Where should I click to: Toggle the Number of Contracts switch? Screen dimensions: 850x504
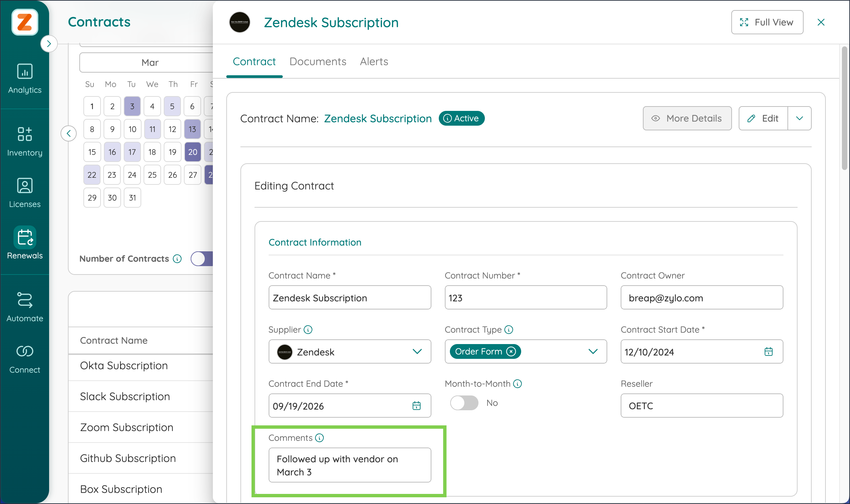(x=202, y=259)
